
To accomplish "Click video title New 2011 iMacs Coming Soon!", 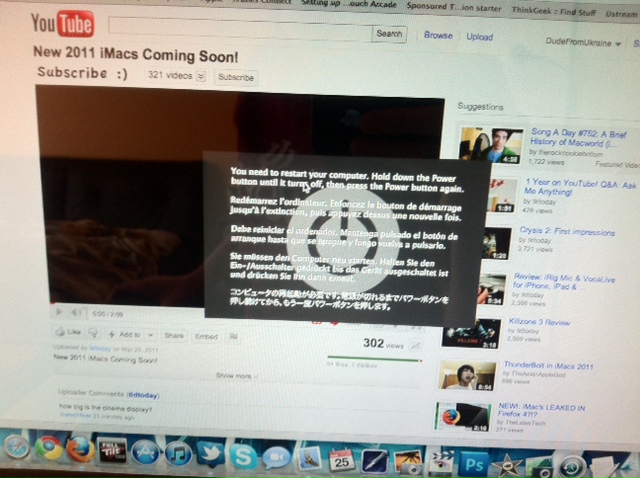I will 136,55.
